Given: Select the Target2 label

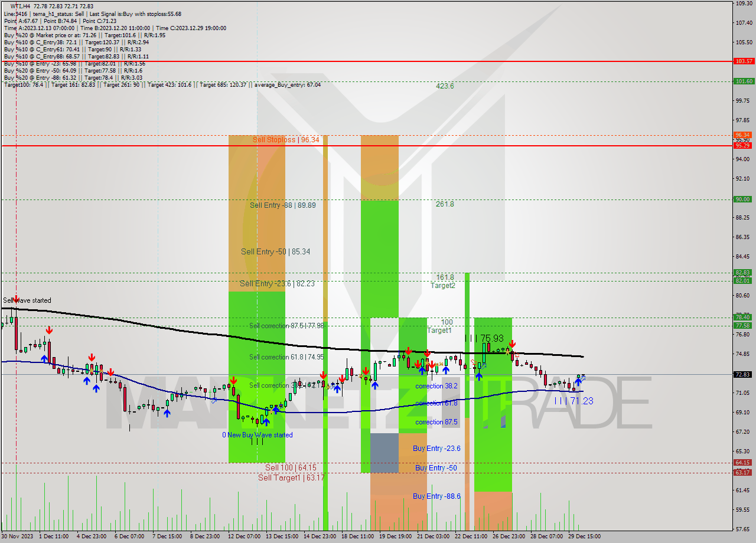Looking at the screenshot, I should click(x=442, y=285).
